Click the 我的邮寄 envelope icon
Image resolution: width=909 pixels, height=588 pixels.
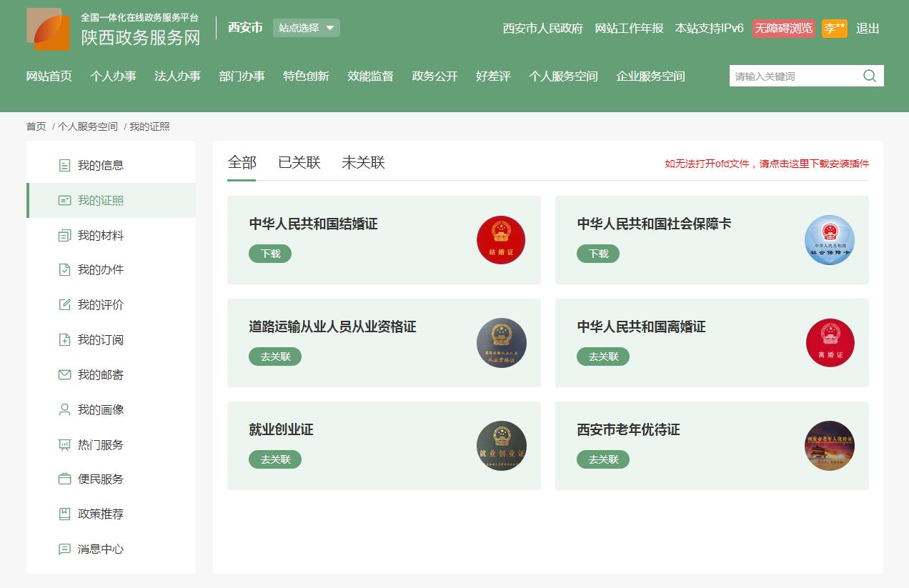click(64, 375)
